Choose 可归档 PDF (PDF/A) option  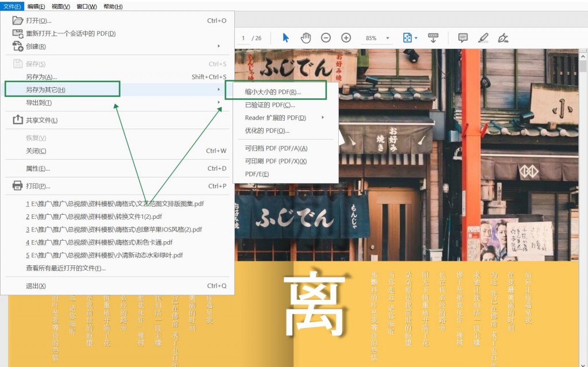coord(286,148)
